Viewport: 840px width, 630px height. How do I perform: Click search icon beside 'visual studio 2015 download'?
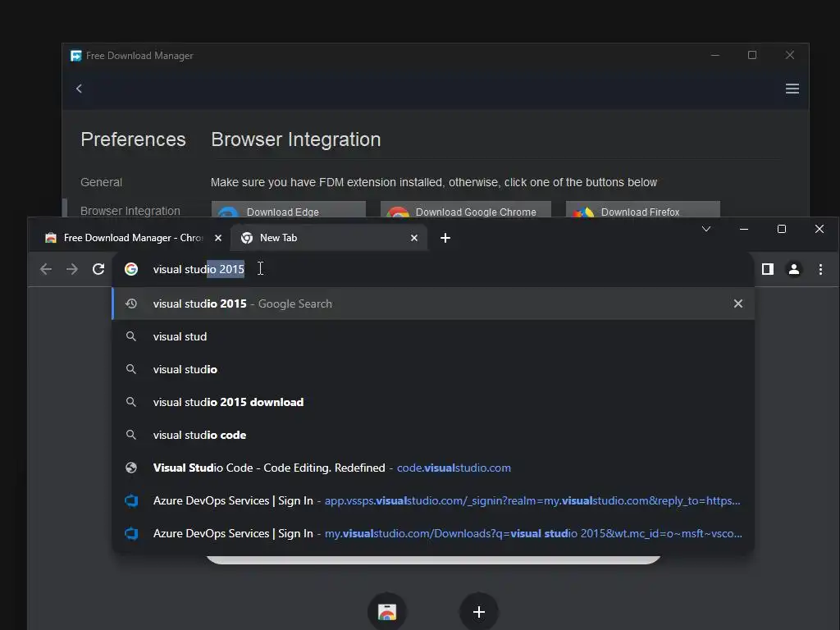click(131, 402)
